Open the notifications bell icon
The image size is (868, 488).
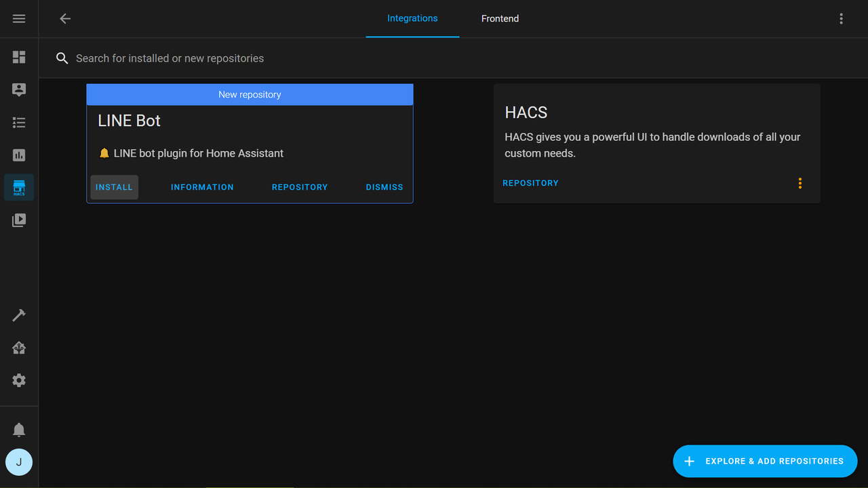[19, 430]
